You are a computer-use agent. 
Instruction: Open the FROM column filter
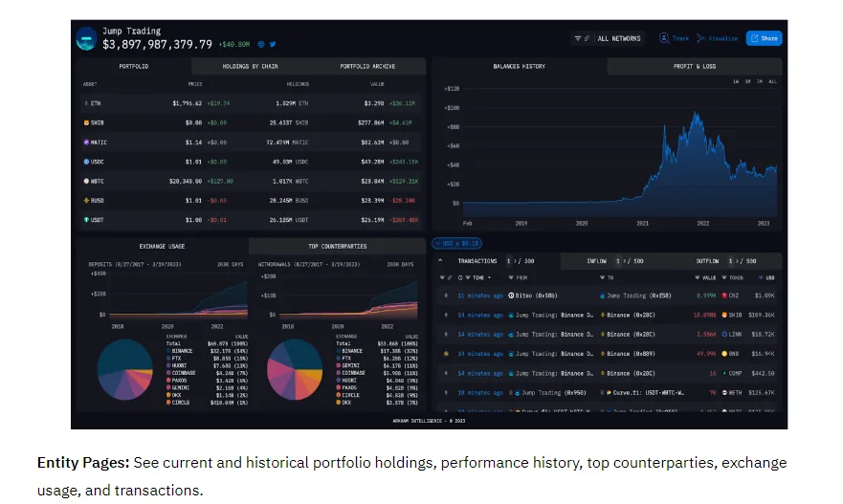(x=511, y=277)
